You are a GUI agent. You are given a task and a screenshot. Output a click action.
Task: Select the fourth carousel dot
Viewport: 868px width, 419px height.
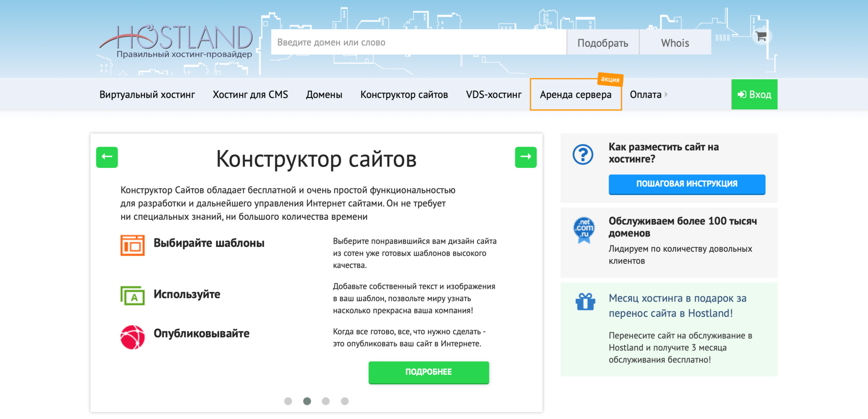(345, 401)
